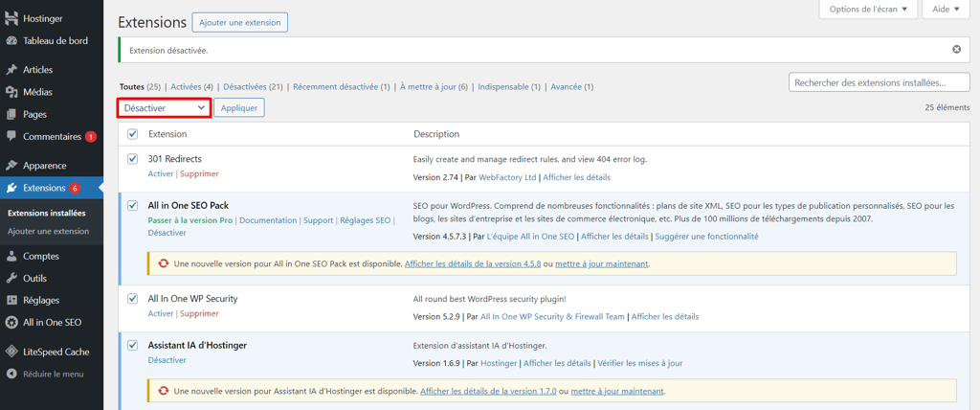Toggle the select-all checkbox in table header
Image resolution: width=980 pixels, height=410 pixels.
(132, 134)
